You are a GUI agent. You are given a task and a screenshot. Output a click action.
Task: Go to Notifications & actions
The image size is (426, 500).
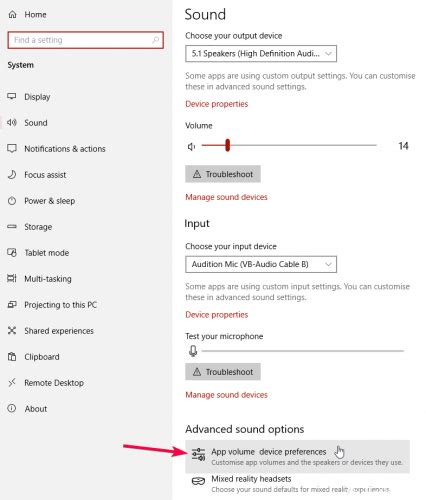(65, 149)
